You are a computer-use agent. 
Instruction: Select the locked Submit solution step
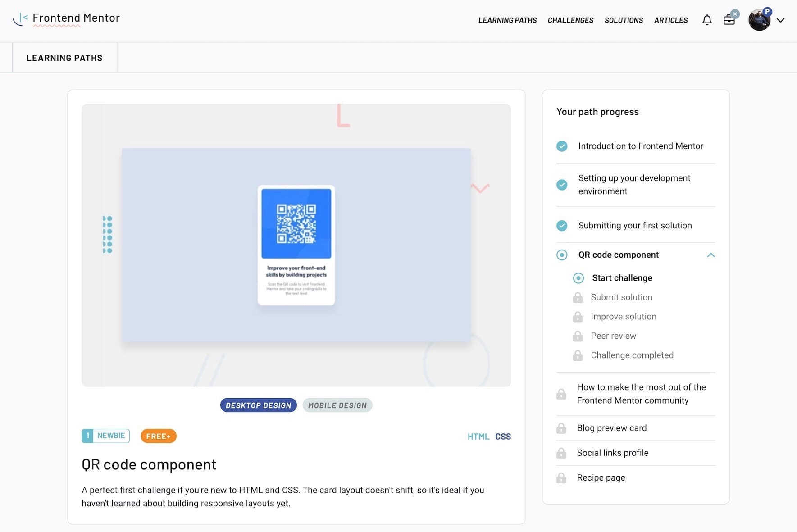[x=621, y=297]
